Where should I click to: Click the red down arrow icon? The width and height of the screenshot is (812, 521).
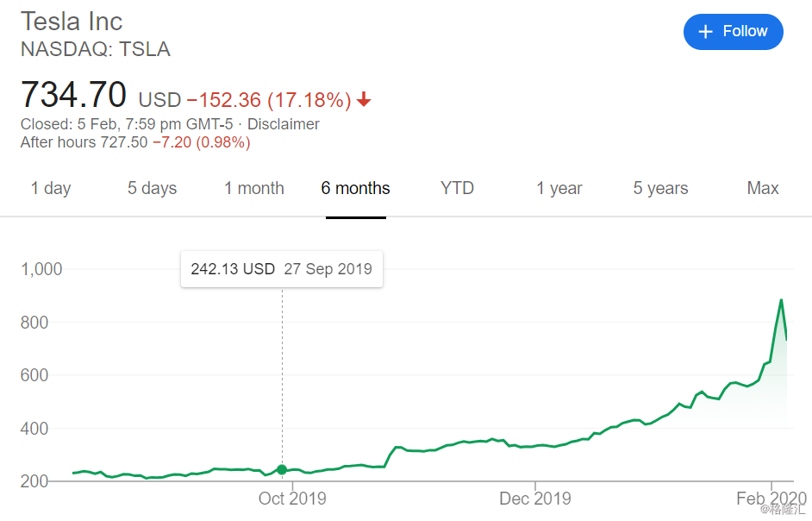[x=364, y=99]
